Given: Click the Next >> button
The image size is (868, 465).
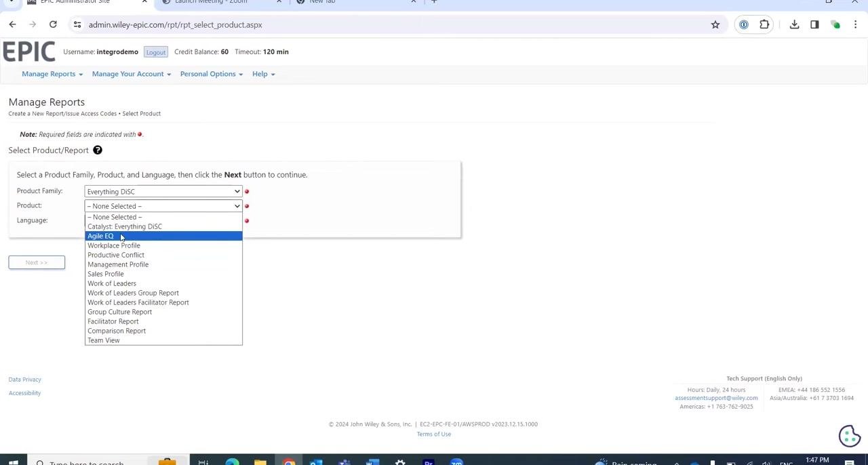Looking at the screenshot, I should pos(37,262).
